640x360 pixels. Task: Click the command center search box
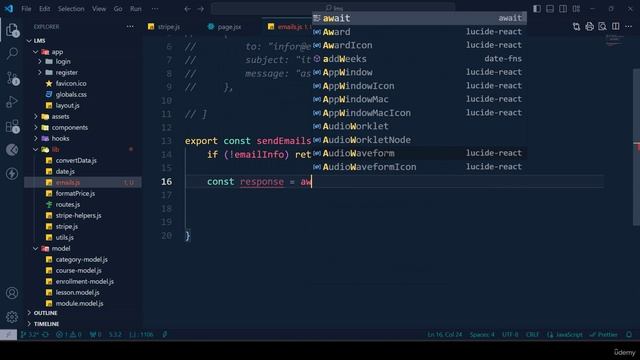click(x=333, y=8)
